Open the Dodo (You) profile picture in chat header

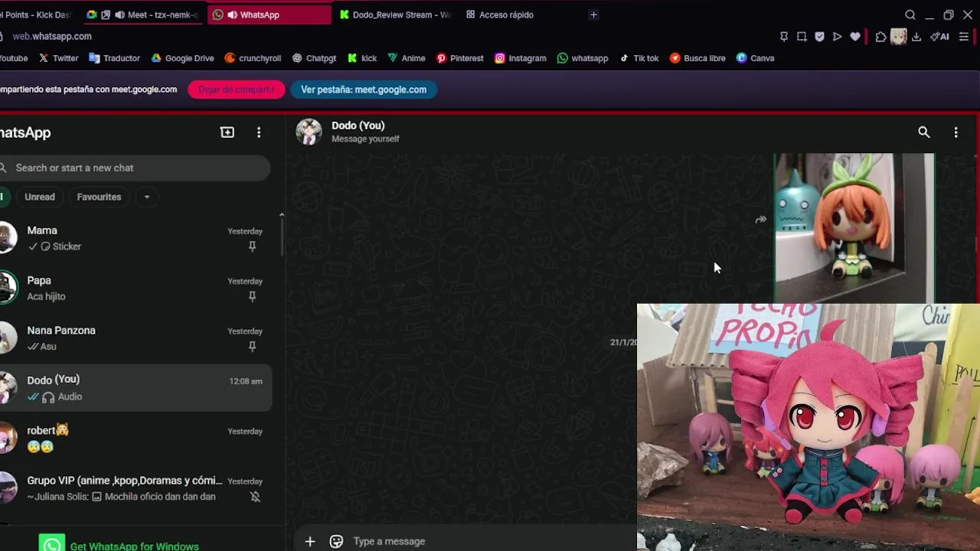(x=309, y=132)
